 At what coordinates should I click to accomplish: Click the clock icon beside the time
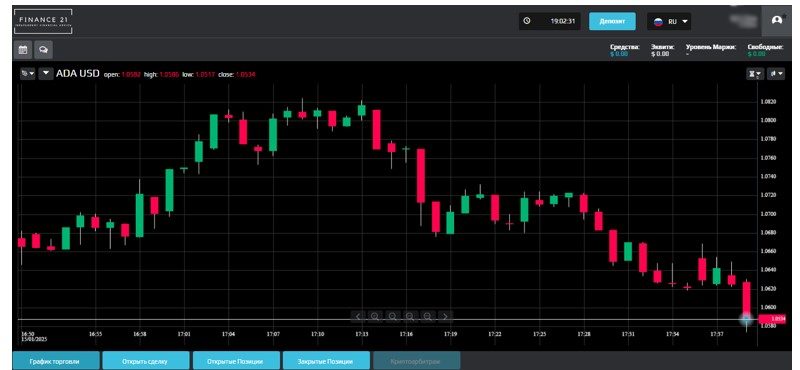[527, 21]
